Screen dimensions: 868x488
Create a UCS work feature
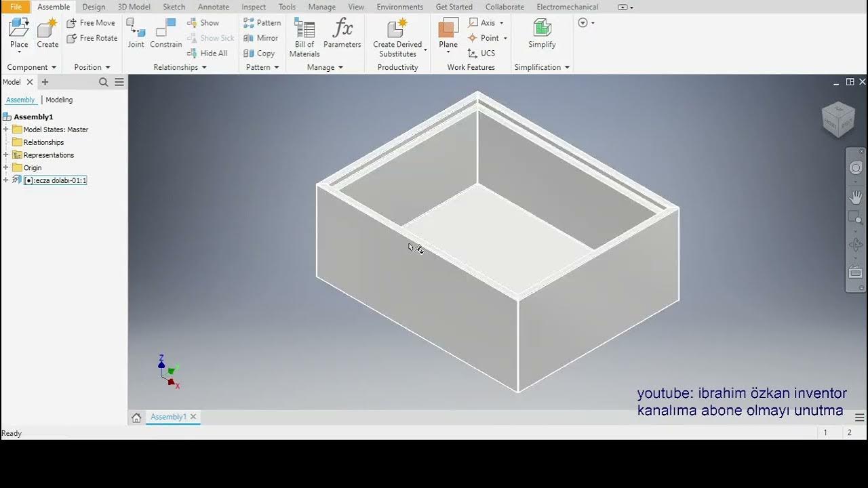point(481,54)
